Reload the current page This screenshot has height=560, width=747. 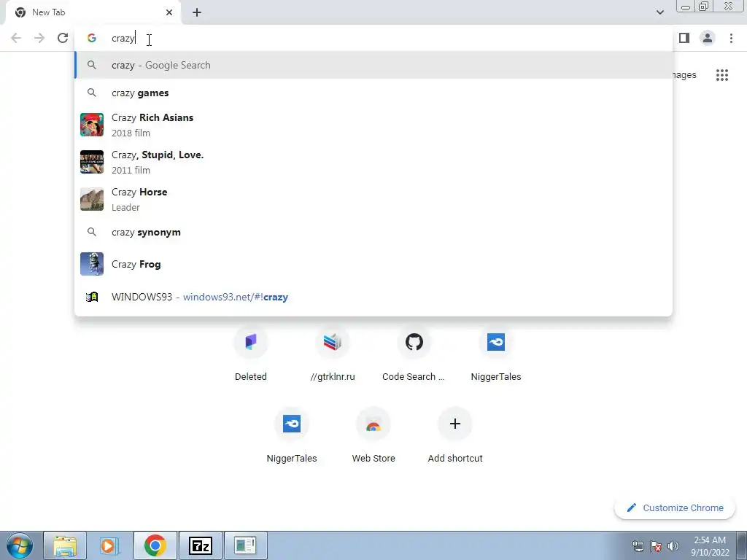63,38
